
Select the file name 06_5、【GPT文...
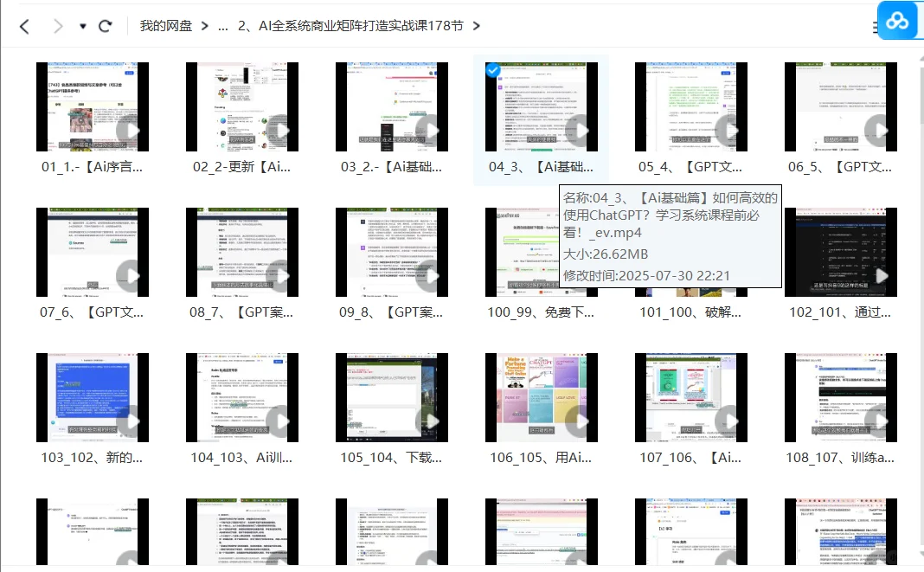[x=841, y=167]
